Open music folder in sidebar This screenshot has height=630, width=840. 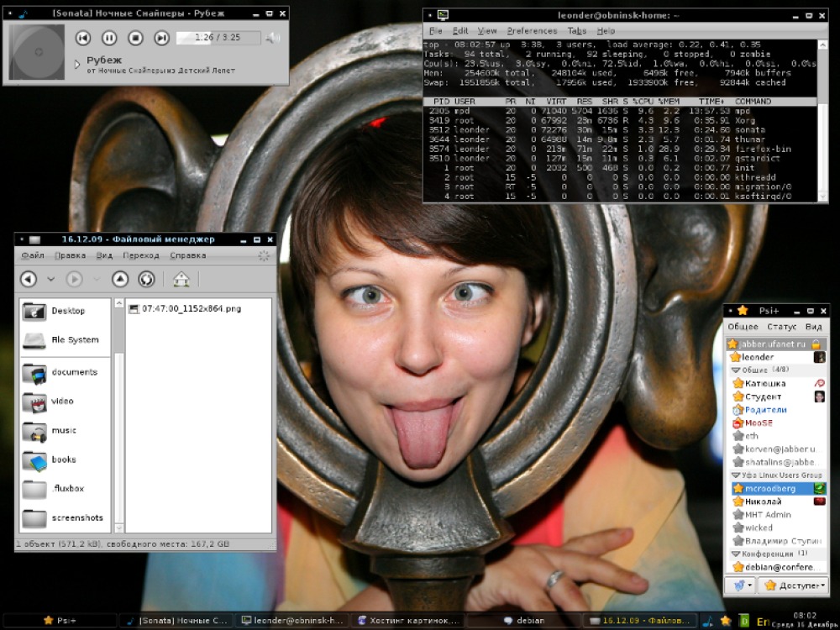point(65,431)
